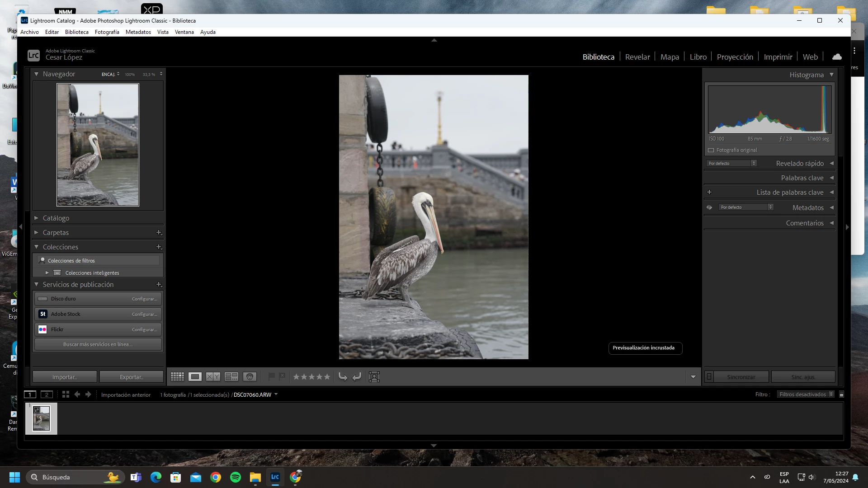Open Compare view (XY) icon

click(x=213, y=376)
